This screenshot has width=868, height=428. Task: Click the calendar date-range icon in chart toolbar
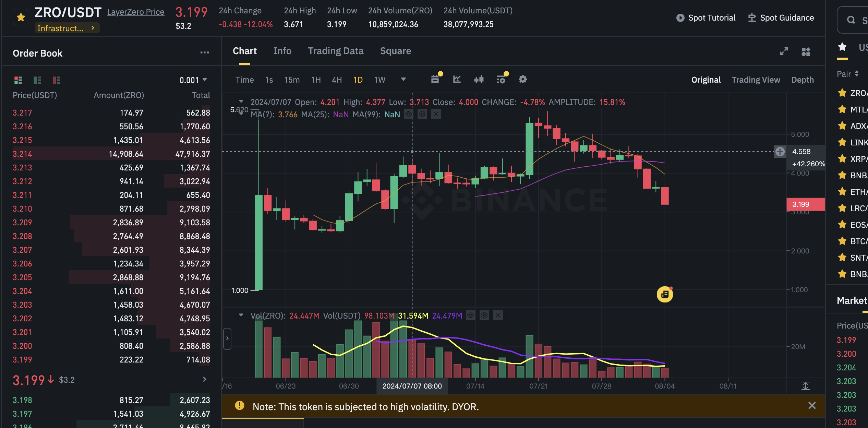pyautogui.click(x=435, y=79)
